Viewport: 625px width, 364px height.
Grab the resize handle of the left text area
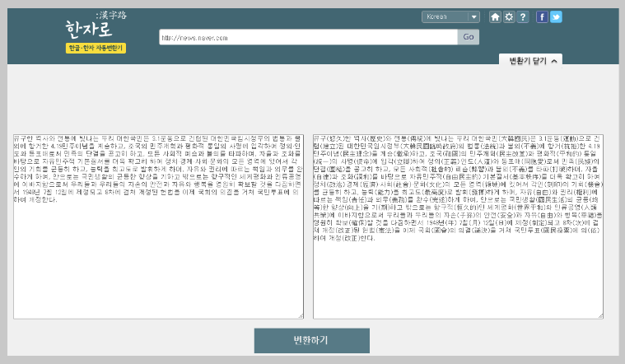301,315
